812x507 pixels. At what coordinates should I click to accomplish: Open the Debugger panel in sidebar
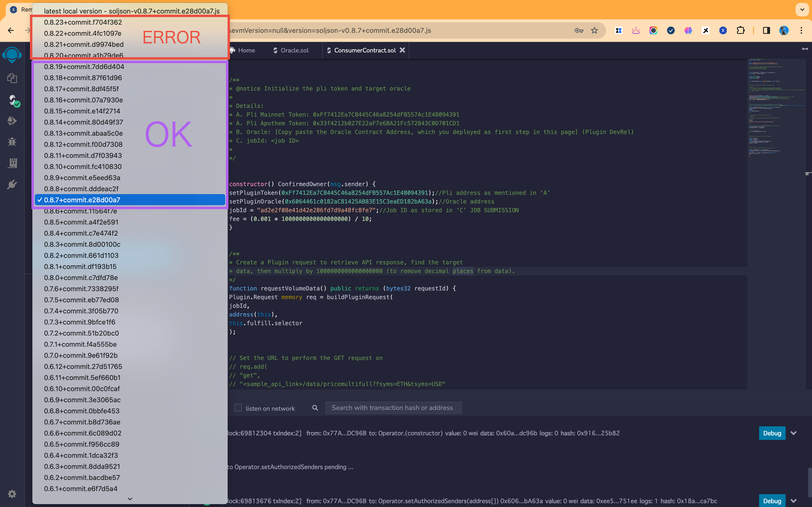(12, 141)
